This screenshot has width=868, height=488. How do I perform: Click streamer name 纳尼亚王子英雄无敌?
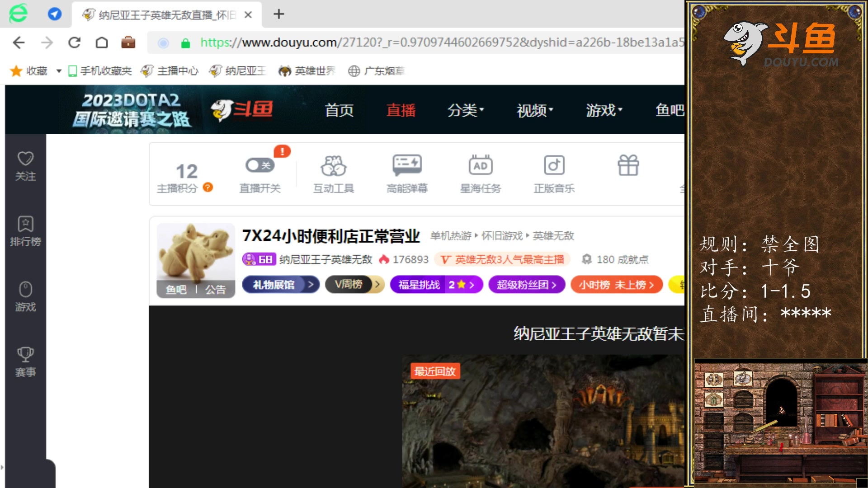point(325,259)
